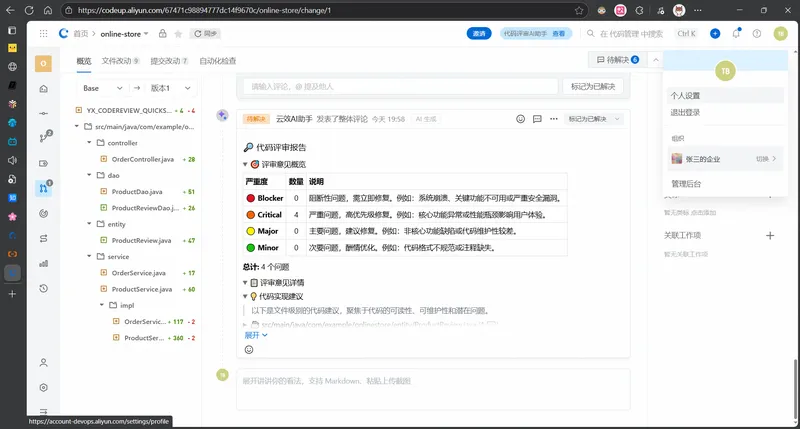
Task: Bookmark this page with browser star
Action: [x=579, y=10]
